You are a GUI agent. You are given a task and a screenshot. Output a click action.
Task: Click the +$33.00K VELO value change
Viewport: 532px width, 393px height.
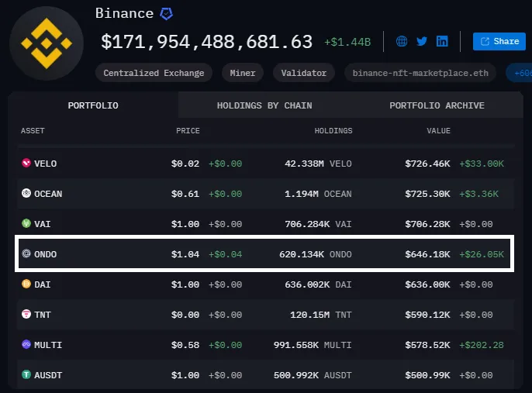click(482, 164)
